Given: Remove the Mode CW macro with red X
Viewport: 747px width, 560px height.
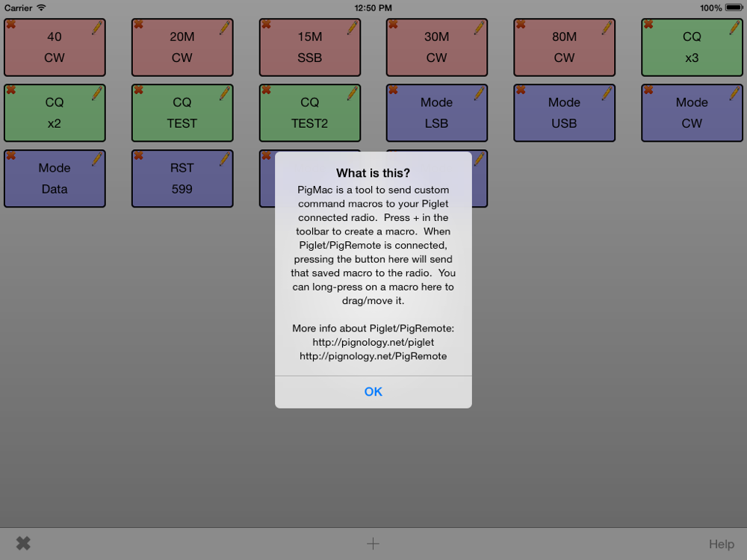Looking at the screenshot, I should coord(648,90).
